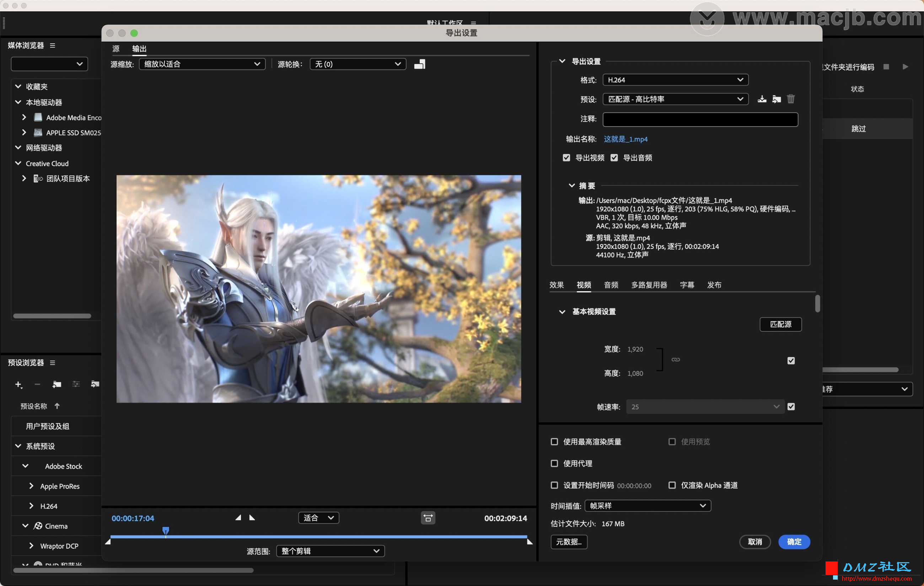Click the stop queue square icon
The height and width of the screenshot is (586, 924).
click(x=886, y=67)
